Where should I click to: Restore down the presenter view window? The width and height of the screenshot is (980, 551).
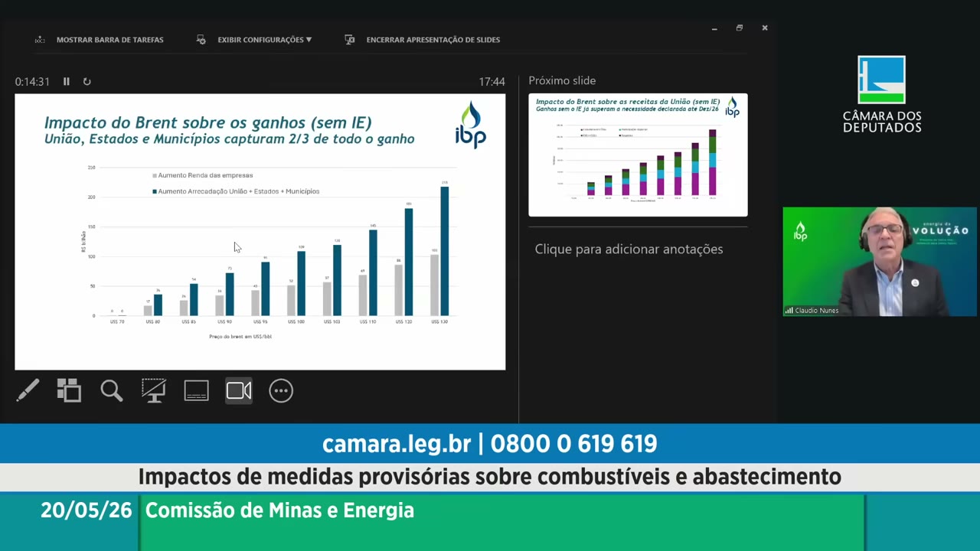tap(740, 28)
